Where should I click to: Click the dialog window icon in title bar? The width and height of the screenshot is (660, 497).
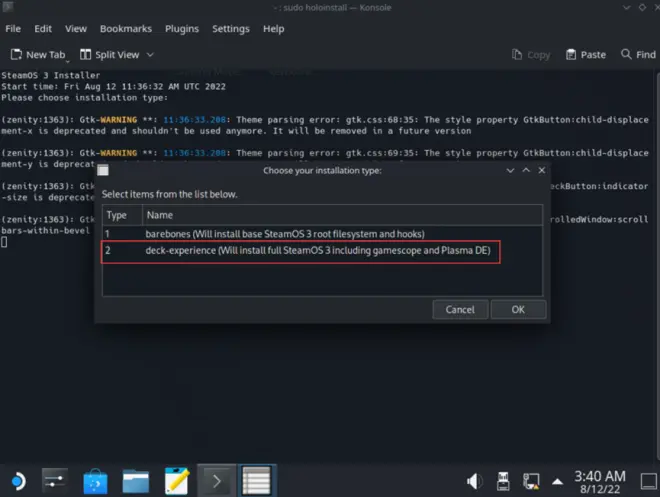(x=103, y=170)
